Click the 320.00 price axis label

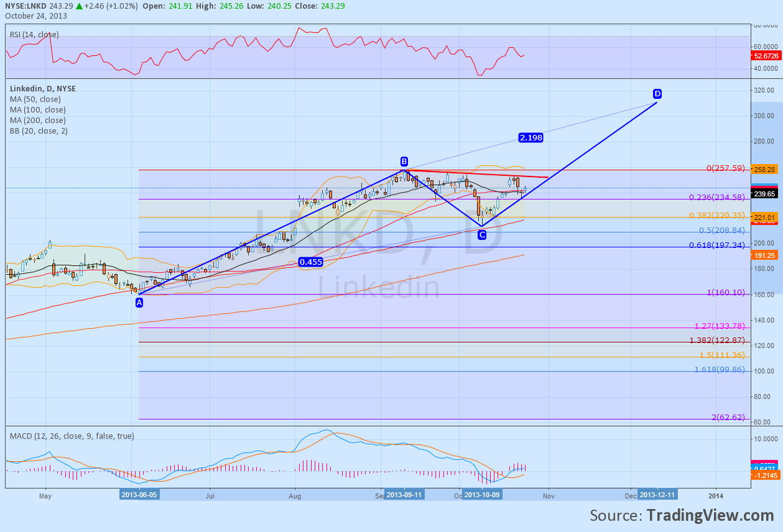[x=763, y=90]
